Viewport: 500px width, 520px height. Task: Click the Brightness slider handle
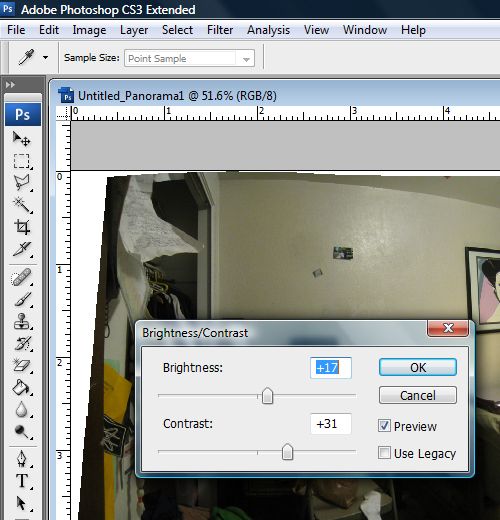coord(267,396)
